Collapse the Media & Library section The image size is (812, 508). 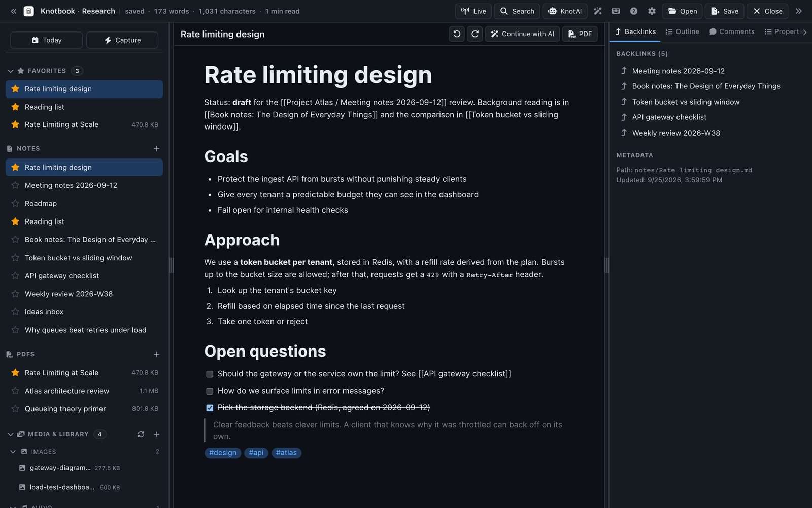(x=11, y=434)
